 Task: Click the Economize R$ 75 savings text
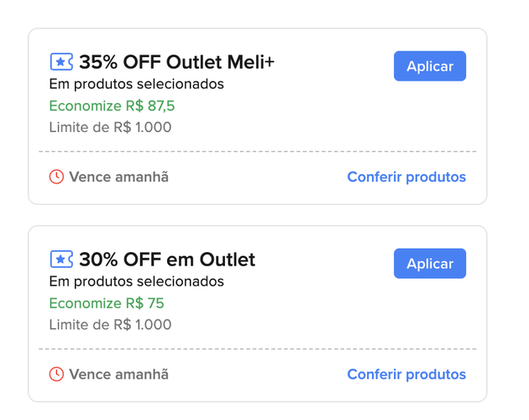107,303
